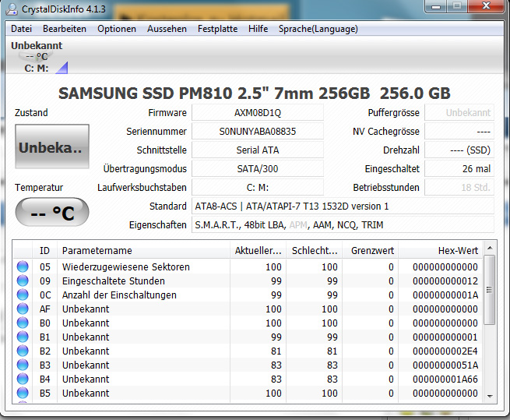The image size is (510, 420).
Task: Select the Wiederzugewiesene Sektoren row
Action: (248, 267)
